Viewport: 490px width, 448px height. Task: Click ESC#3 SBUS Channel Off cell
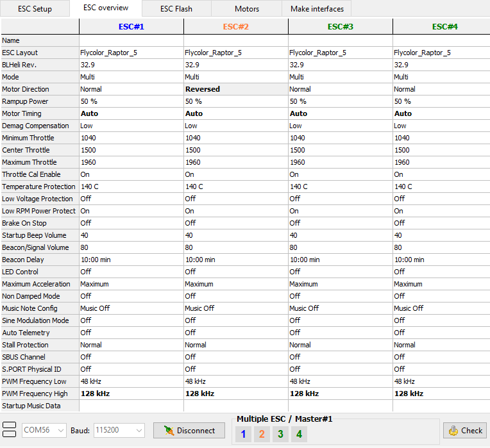tap(341, 357)
